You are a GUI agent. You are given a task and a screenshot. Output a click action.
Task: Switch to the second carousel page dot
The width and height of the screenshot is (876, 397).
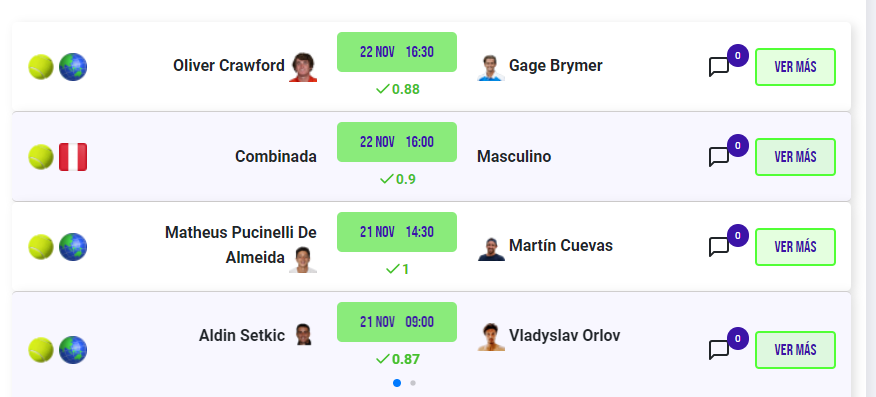click(x=413, y=383)
